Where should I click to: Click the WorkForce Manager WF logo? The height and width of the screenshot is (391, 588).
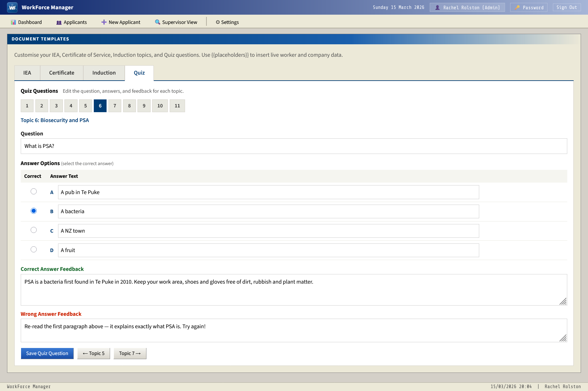(x=12, y=7)
